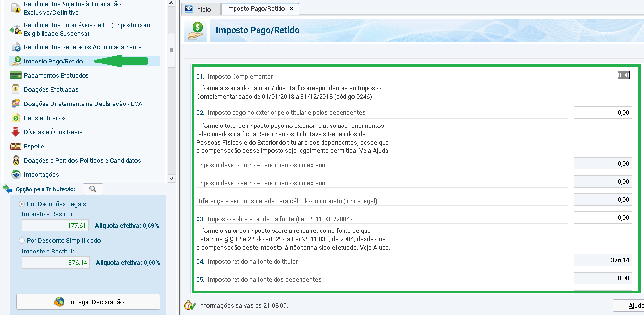Screen dimensions: 644x315
Task: Open the Importações icon
Action: coord(16,175)
